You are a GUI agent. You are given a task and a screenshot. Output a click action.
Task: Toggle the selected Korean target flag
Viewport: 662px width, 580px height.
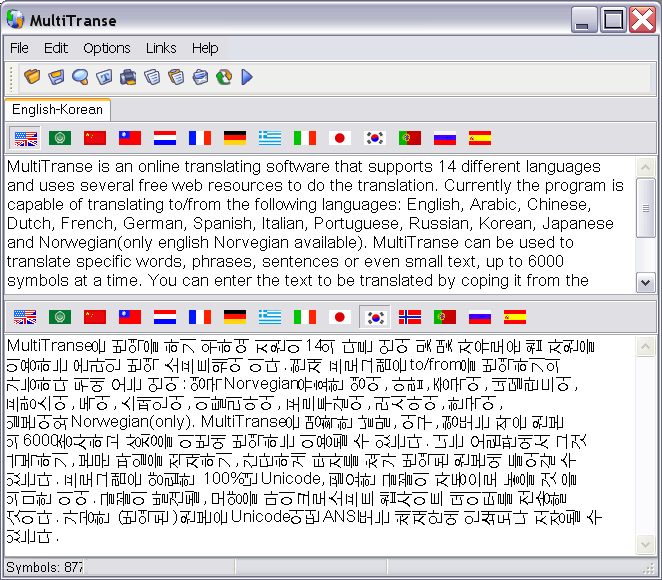[x=375, y=317]
